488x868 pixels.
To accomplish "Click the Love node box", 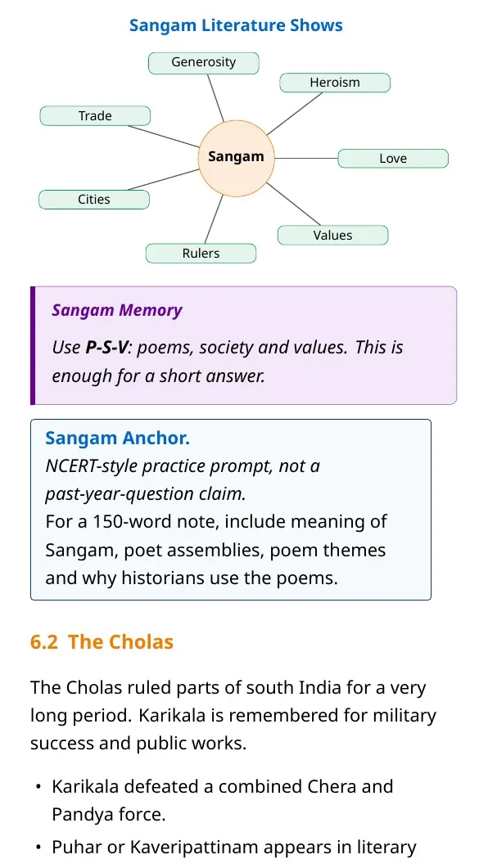I will pos(393,159).
